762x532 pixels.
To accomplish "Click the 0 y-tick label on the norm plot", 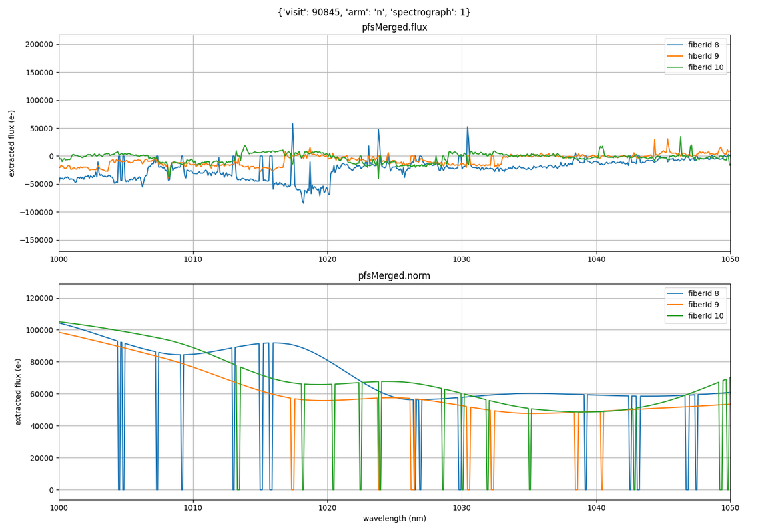I will [51, 490].
